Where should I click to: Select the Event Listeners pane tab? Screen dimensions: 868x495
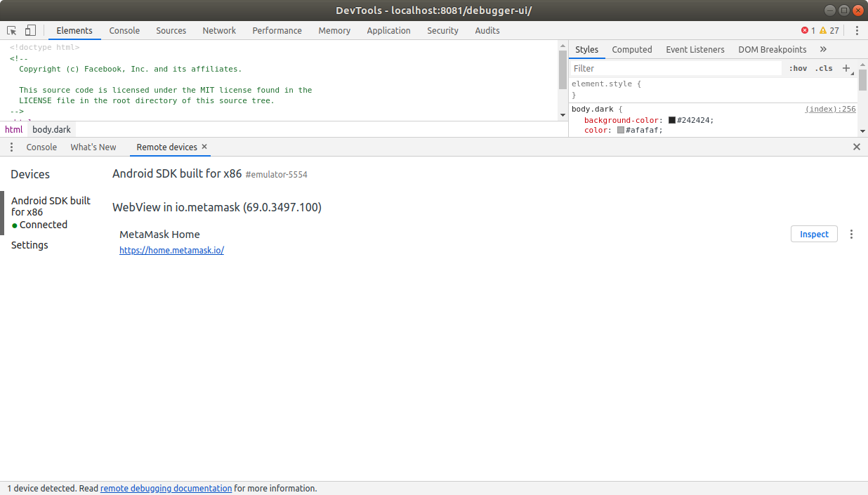[x=695, y=49]
